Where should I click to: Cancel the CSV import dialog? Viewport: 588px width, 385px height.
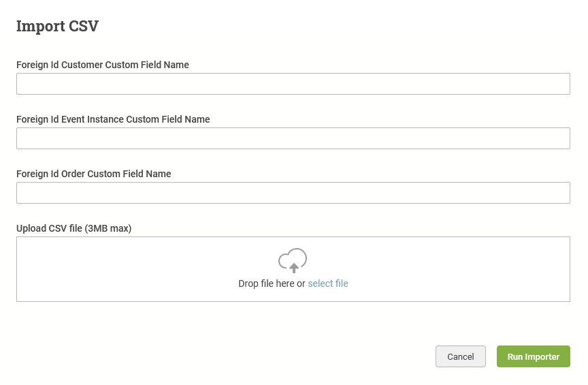click(x=461, y=356)
